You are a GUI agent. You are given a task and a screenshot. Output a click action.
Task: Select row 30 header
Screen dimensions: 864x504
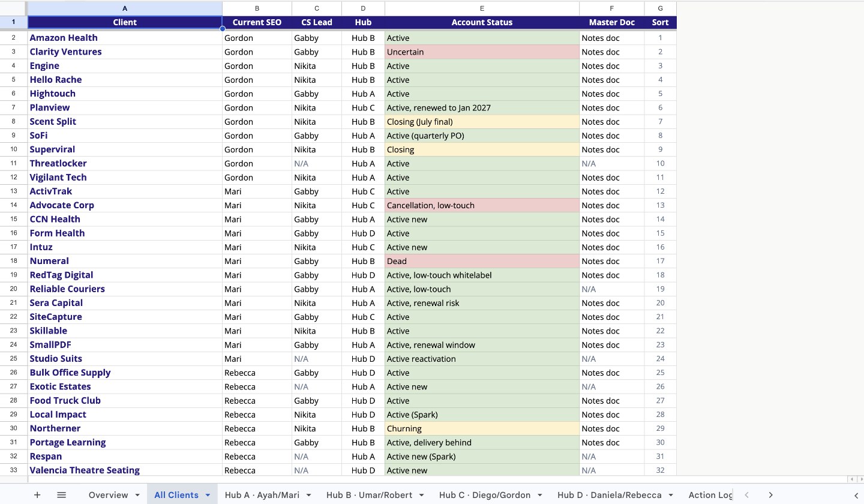14,428
